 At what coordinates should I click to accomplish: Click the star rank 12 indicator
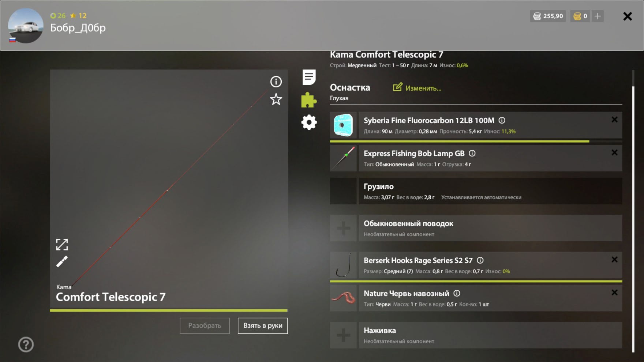pyautogui.click(x=78, y=16)
